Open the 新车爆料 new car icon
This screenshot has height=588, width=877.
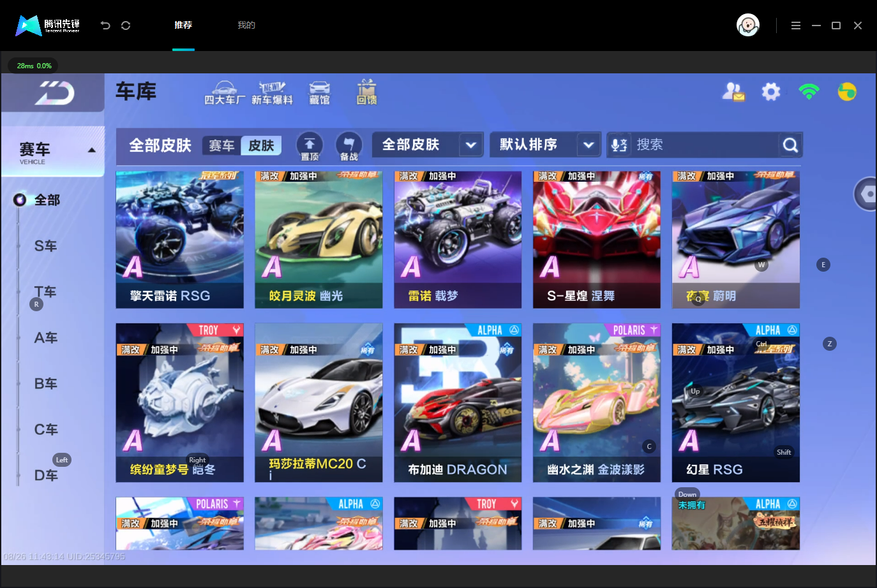(x=272, y=92)
